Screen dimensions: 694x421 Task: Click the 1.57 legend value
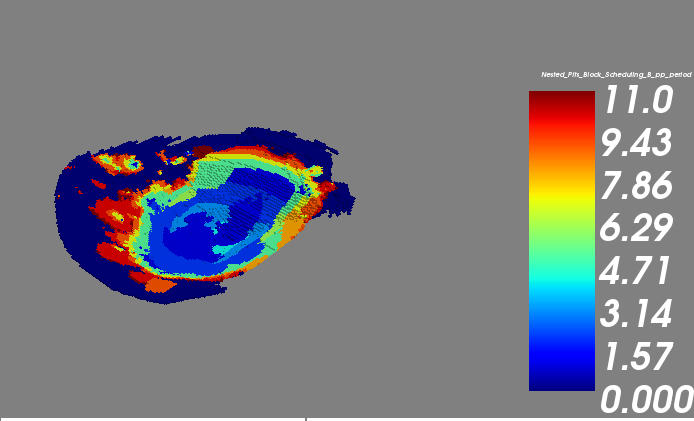tap(638, 356)
